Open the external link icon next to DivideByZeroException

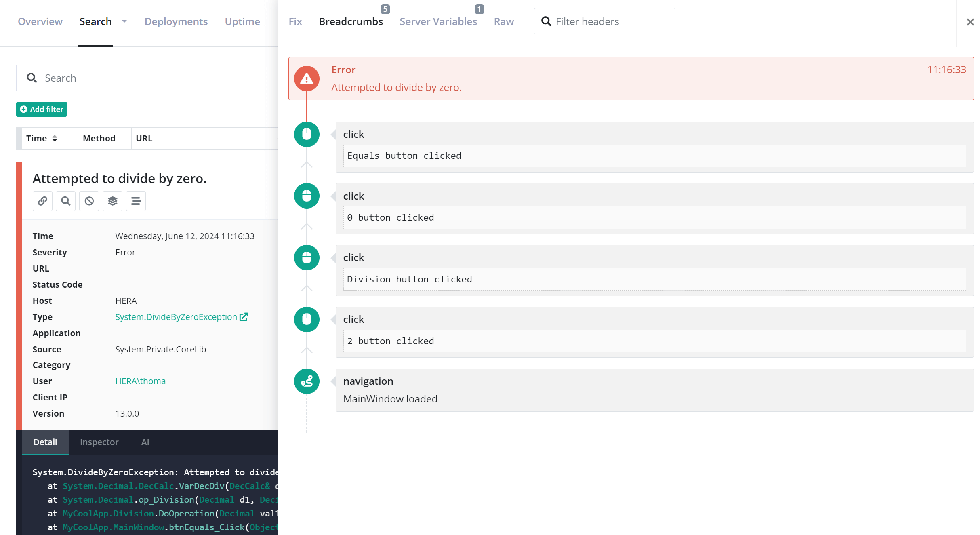[244, 317]
